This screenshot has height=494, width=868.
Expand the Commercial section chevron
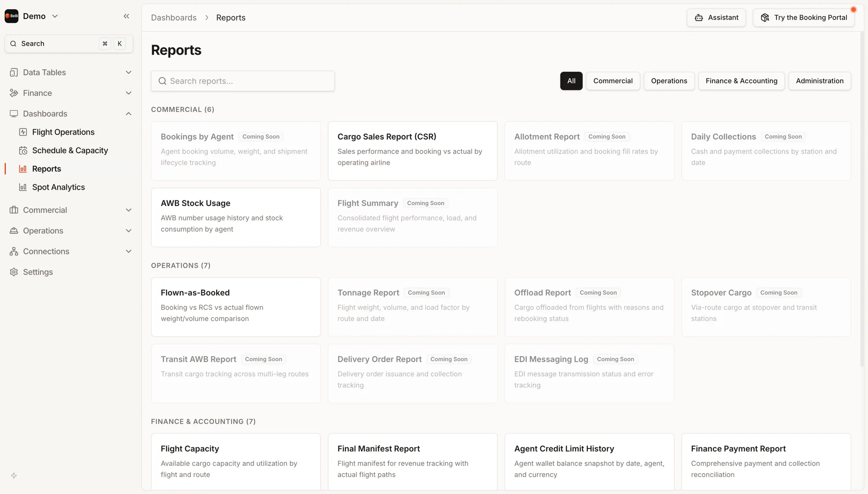[128, 210]
